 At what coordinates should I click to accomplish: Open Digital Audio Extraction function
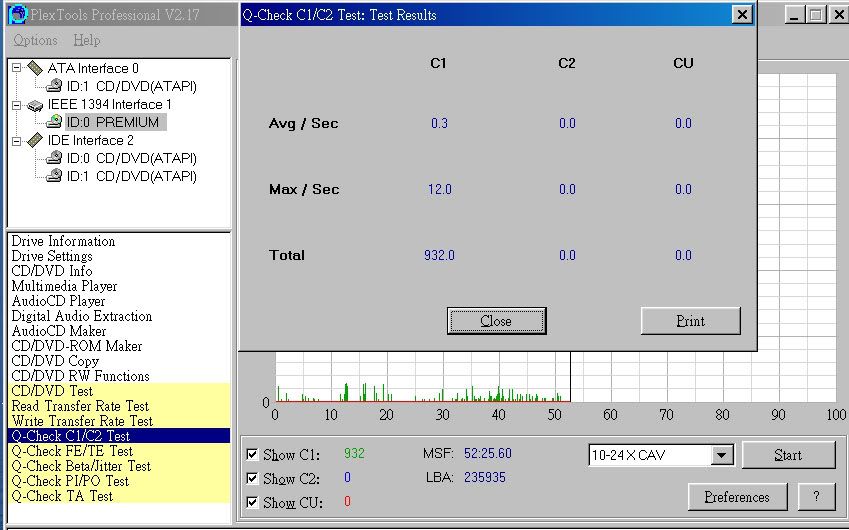pos(82,316)
